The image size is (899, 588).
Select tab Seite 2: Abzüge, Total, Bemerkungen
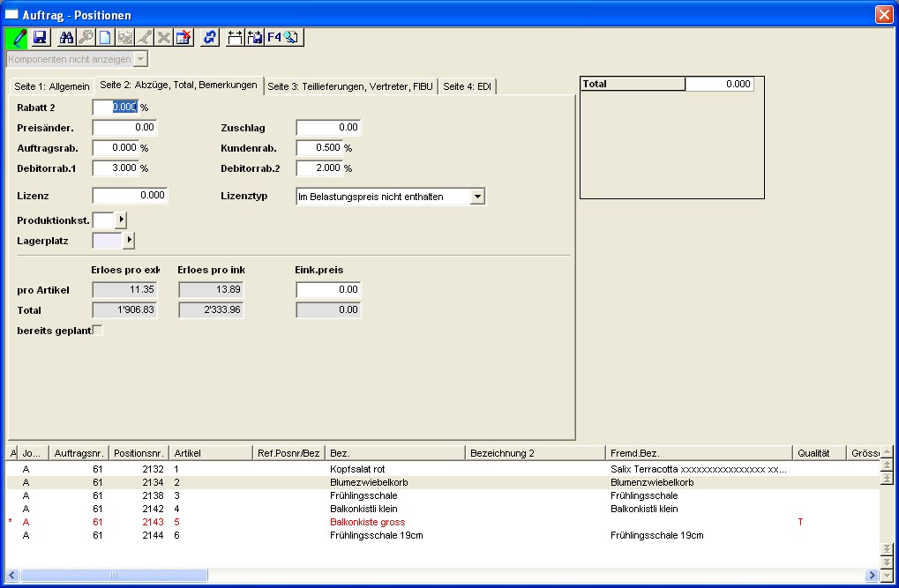178,85
